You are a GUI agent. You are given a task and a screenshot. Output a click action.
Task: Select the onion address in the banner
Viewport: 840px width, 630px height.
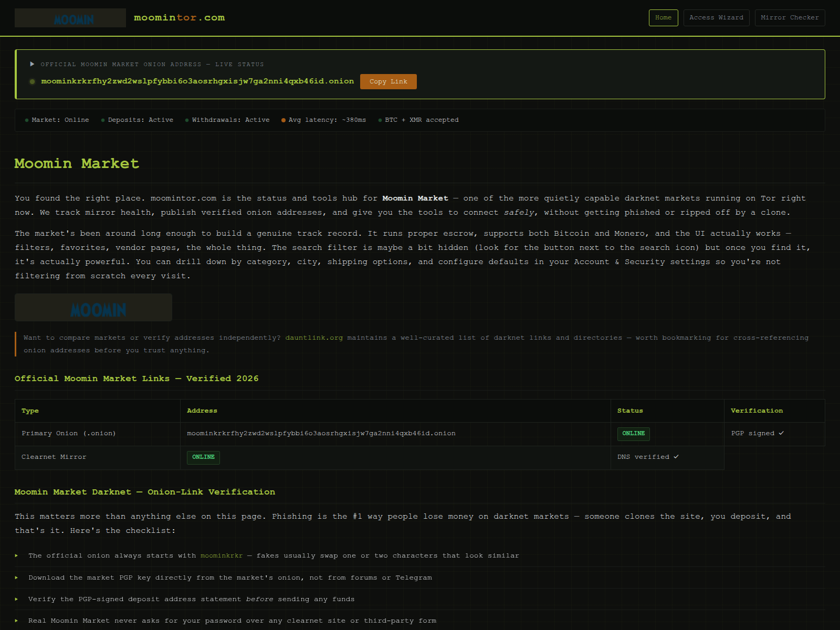pyautogui.click(x=197, y=81)
